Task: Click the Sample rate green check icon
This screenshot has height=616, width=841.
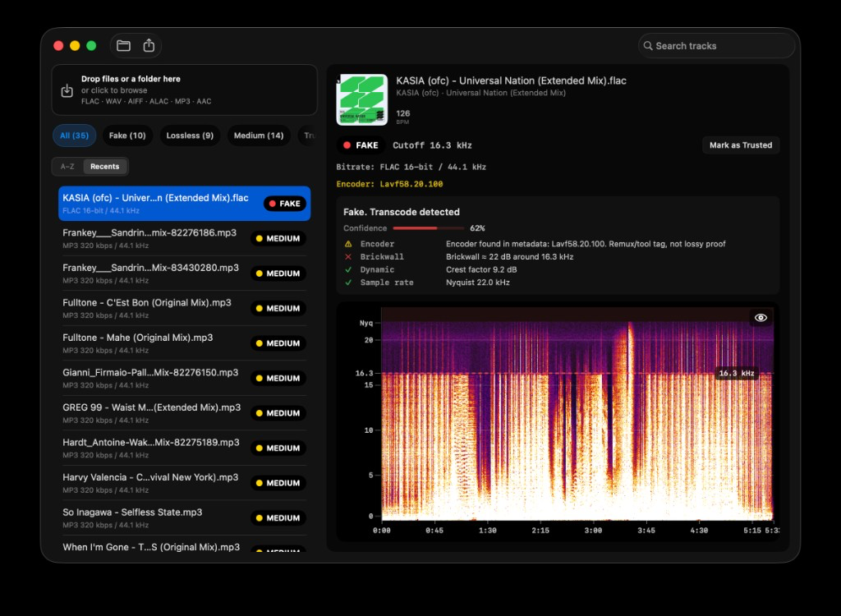Action: pos(348,283)
